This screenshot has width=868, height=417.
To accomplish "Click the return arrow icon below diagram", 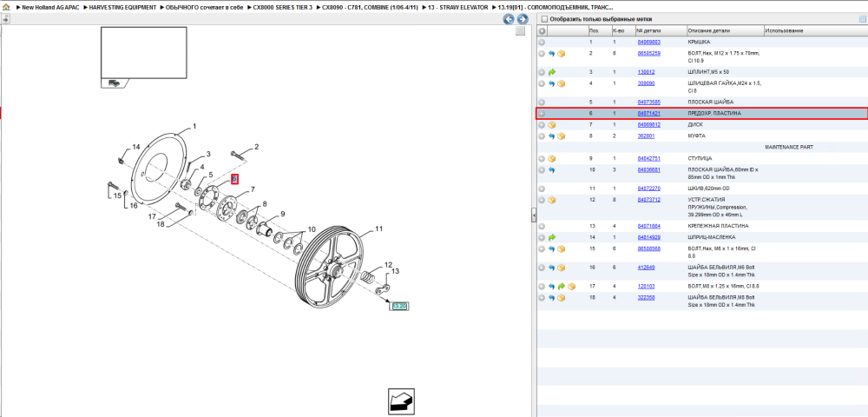I will (401, 401).
